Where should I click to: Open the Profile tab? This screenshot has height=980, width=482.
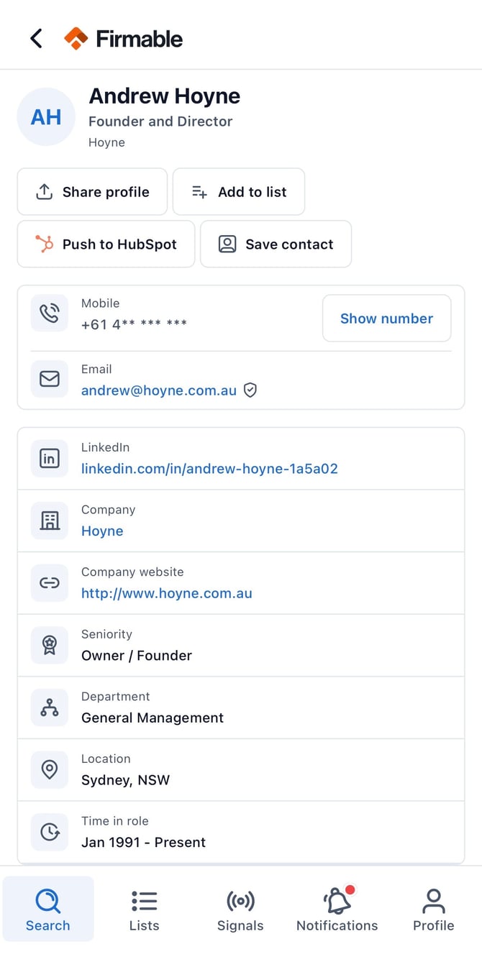[x=433, y=909]
